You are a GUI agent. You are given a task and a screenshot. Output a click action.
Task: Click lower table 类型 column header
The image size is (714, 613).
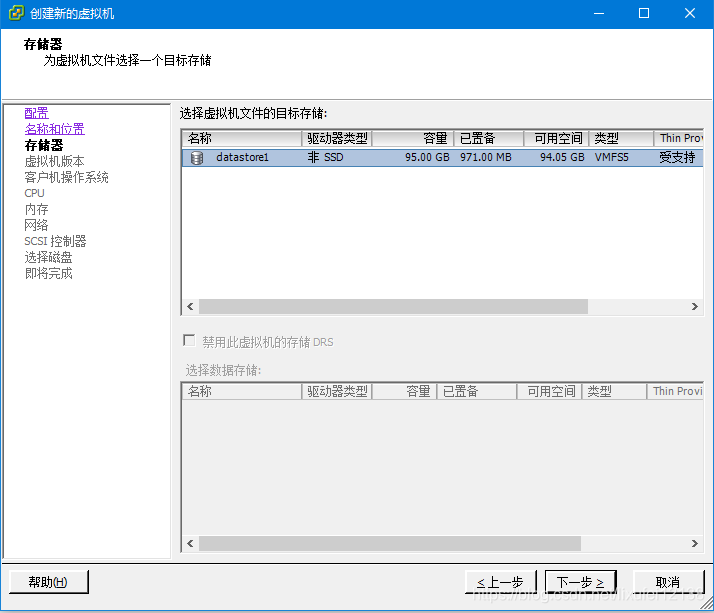[x=614, y=391]
